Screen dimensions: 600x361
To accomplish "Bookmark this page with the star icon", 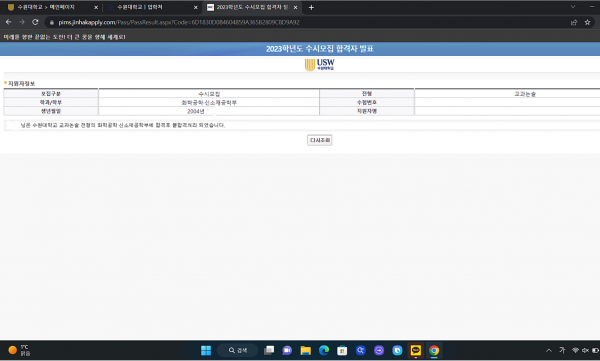I will 587,22.
